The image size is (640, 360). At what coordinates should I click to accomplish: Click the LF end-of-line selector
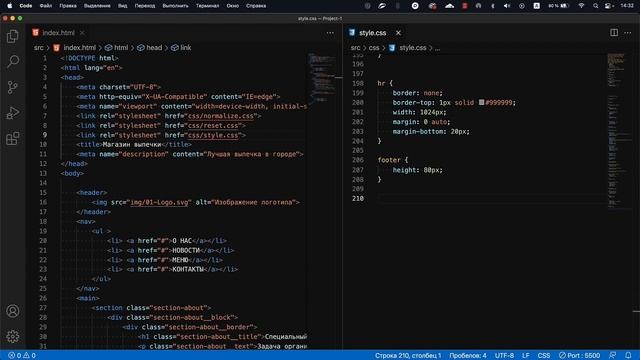coord(526,356)
